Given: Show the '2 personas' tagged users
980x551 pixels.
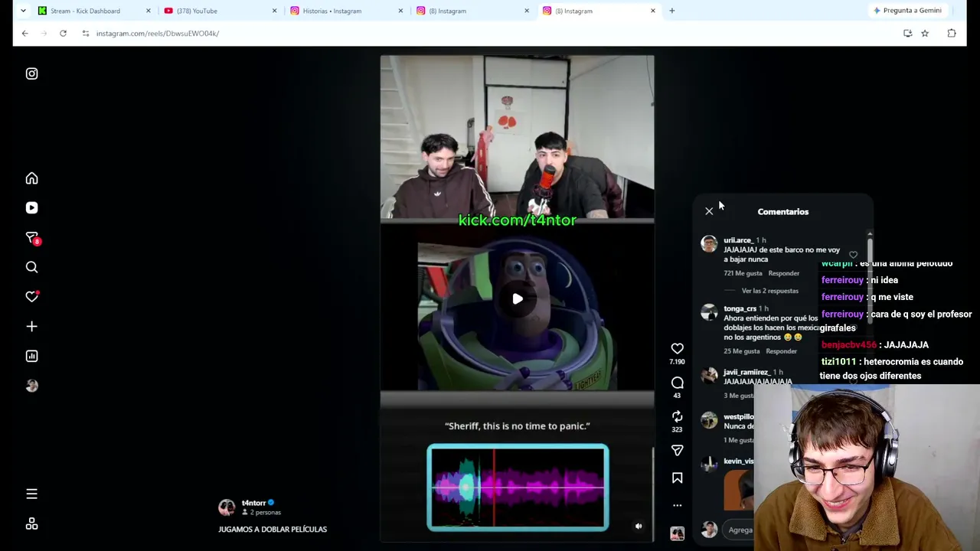Looking at the screenshot, I should pyautogui.click(x=262, y=513).
